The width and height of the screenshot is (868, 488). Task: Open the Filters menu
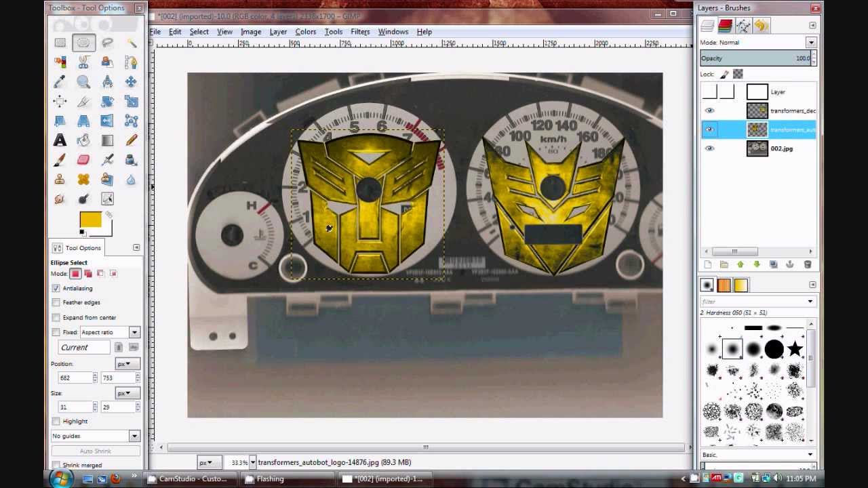360,32
